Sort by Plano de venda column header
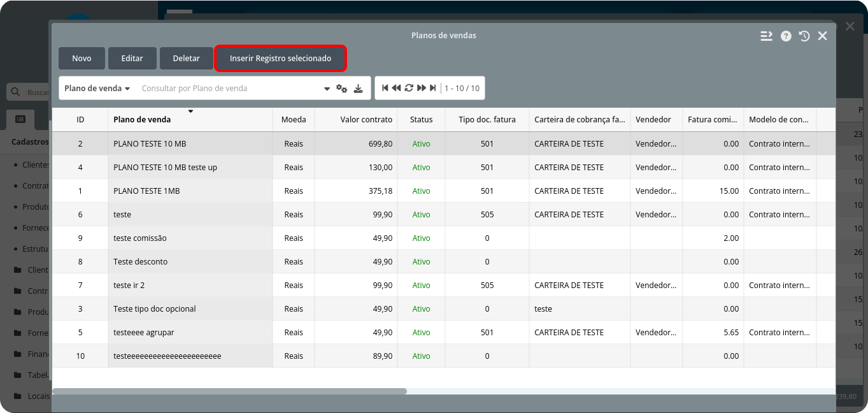Viewport: 868px width, 413px height. [190, 119]
